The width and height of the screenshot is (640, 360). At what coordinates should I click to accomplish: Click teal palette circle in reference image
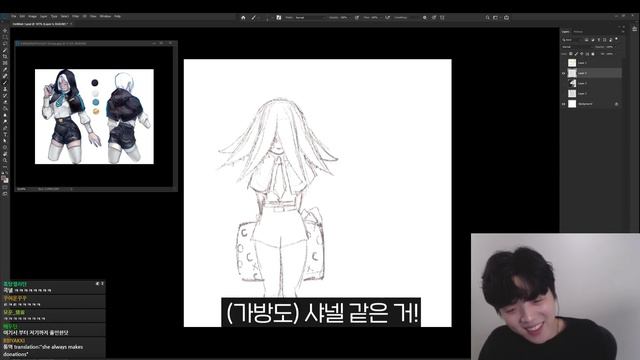[96, 102]
